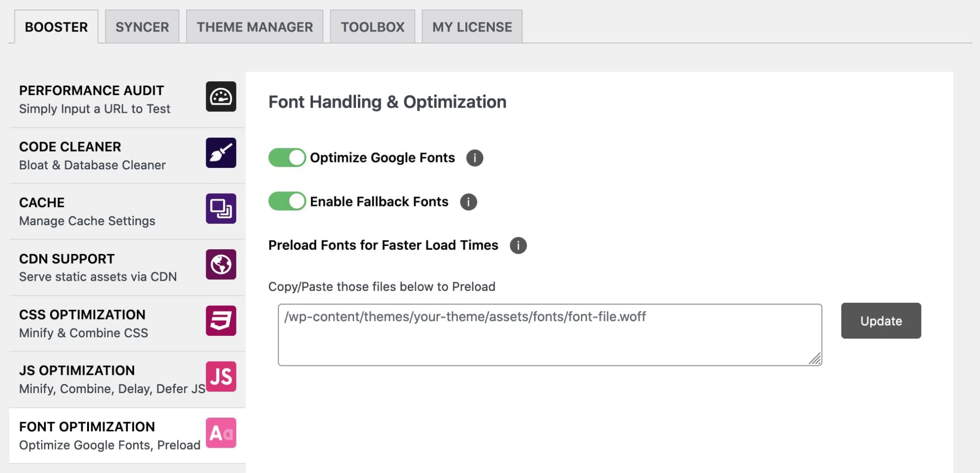Click the Font Optimization Aa icon

[221, 433]
